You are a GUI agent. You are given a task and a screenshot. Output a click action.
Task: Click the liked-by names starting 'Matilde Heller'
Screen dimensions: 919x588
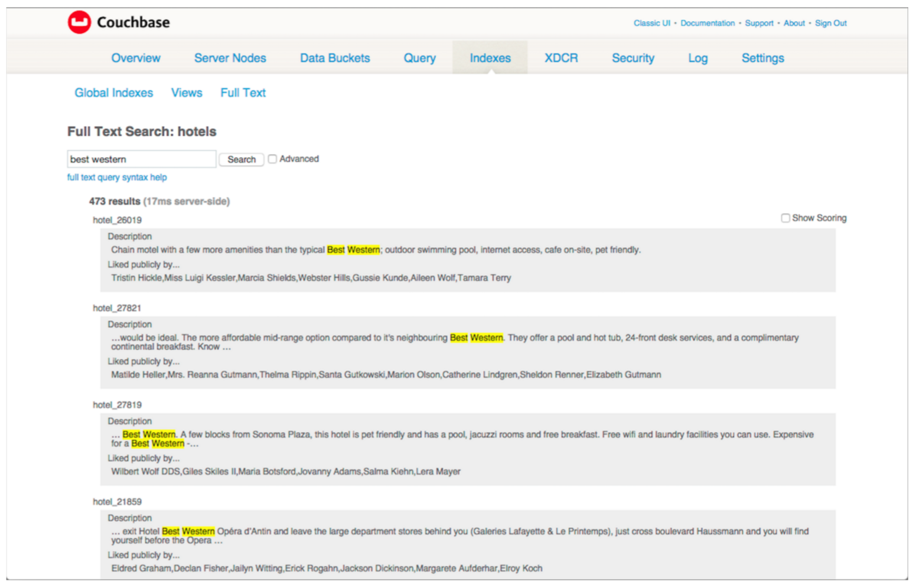tap(386, 375)
